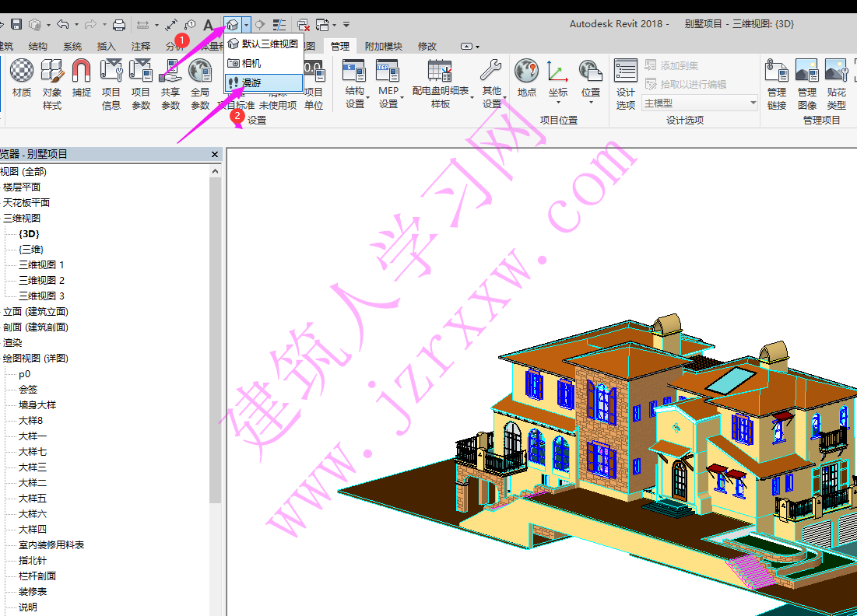
Task: Select 指北针 drafting view
Action: click(33, 560)
